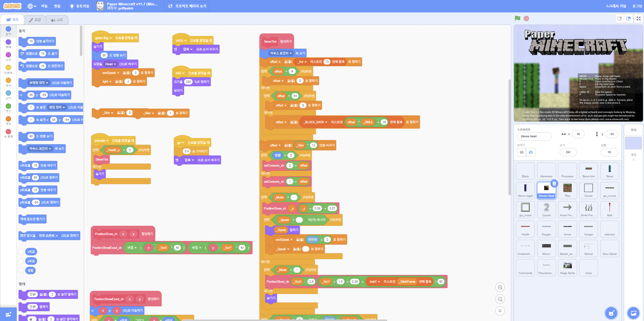
Task: Select the 내 블록 category
Action: click(8, 133)
